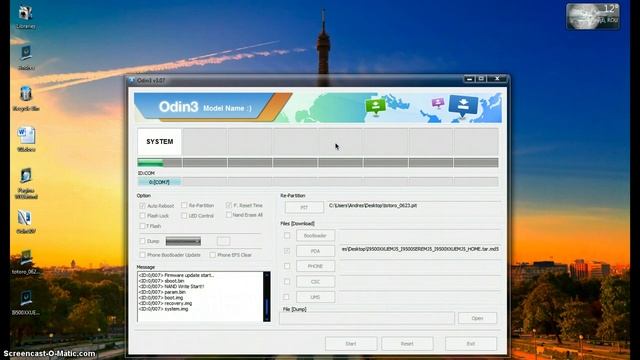Enable the Phone Bootloader Update checkbox

[142, 255]
